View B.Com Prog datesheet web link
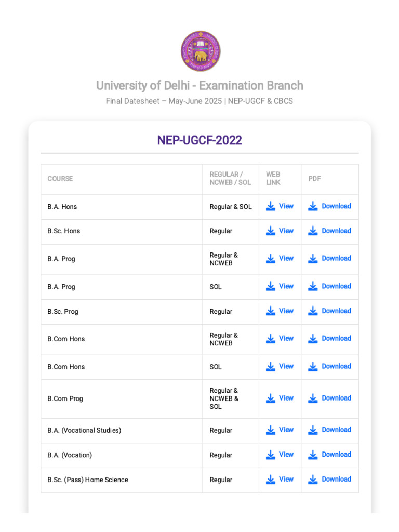Viewport: 399px width, 532px height. coord(286,398)
